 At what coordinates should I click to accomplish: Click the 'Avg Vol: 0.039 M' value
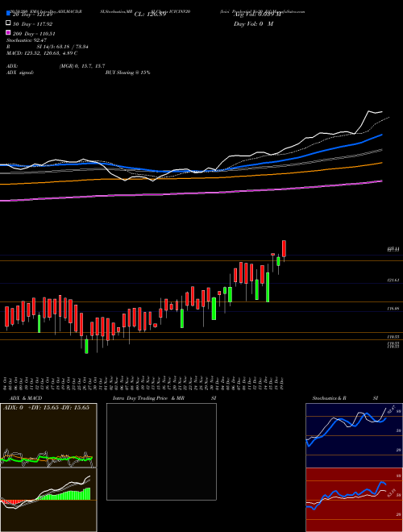pyautogui.click(x=257, y=15)
